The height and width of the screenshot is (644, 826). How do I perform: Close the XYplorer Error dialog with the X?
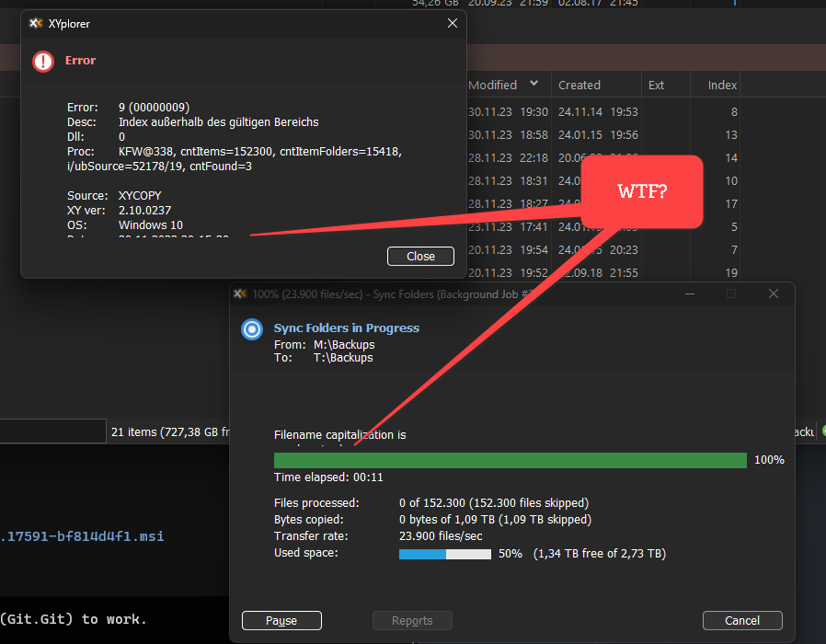coord(452,23)
